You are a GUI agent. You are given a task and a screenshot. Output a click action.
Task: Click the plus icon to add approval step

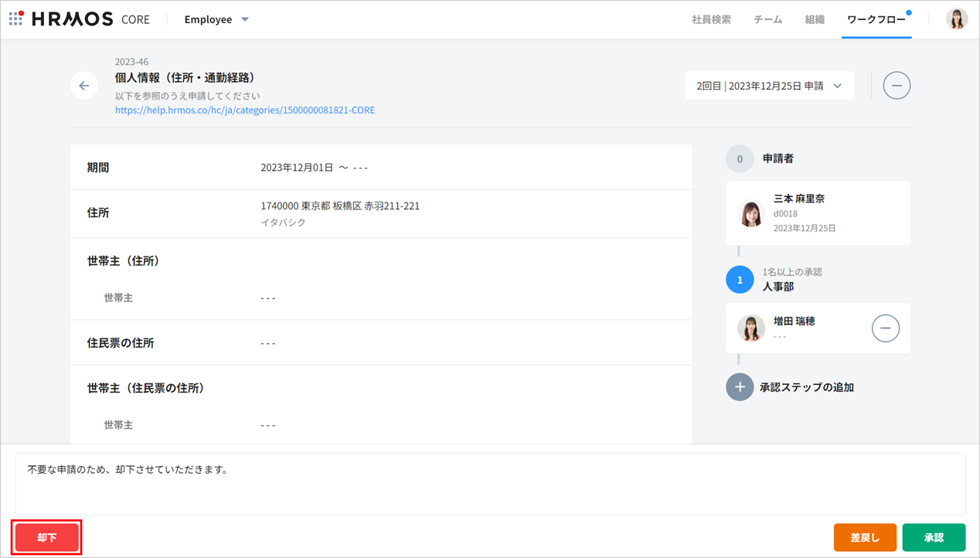pos(740,387)
